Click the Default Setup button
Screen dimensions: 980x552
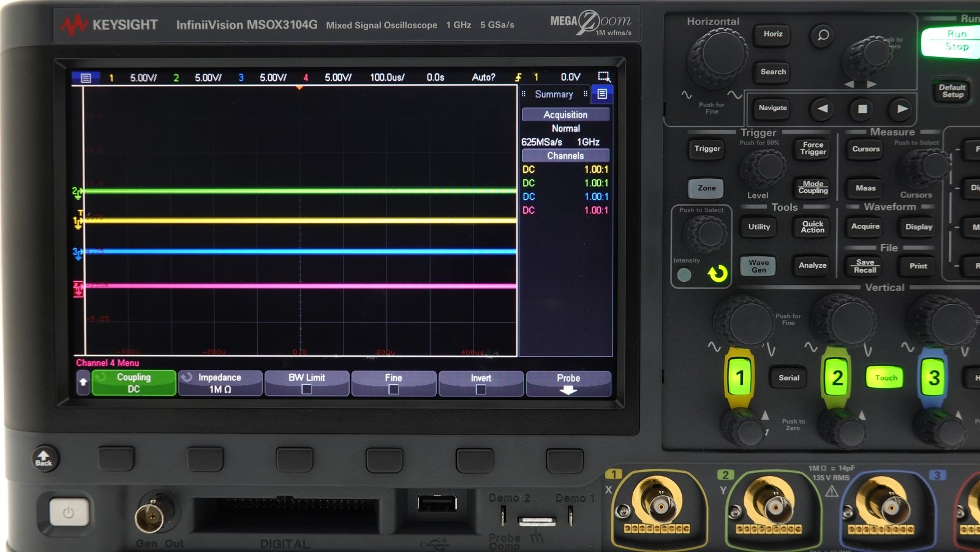pos(952,91)
